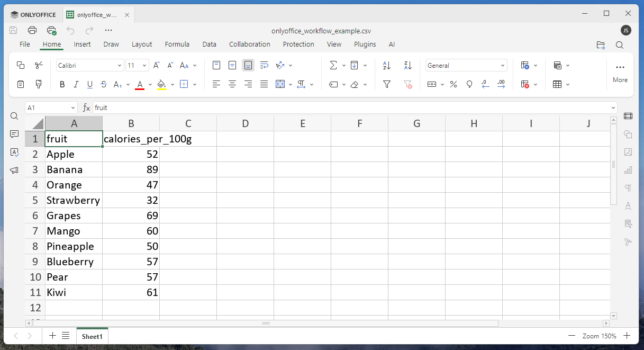Click the add sheet plus button
644x350 pixels.
[x=52, y=336]
